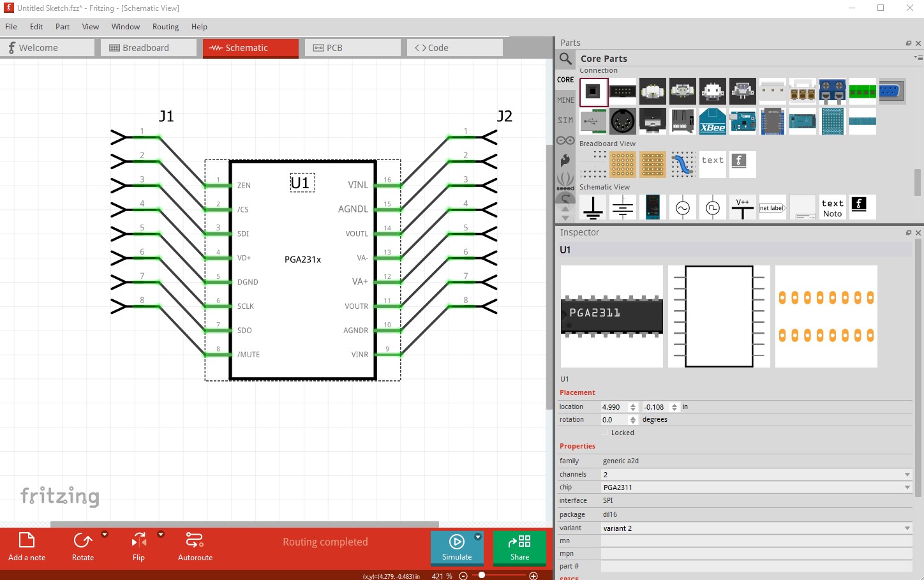Open the chip PGA2311 dropdown
The height and width of the screenshot is (580, 924).
pos(756,487)
